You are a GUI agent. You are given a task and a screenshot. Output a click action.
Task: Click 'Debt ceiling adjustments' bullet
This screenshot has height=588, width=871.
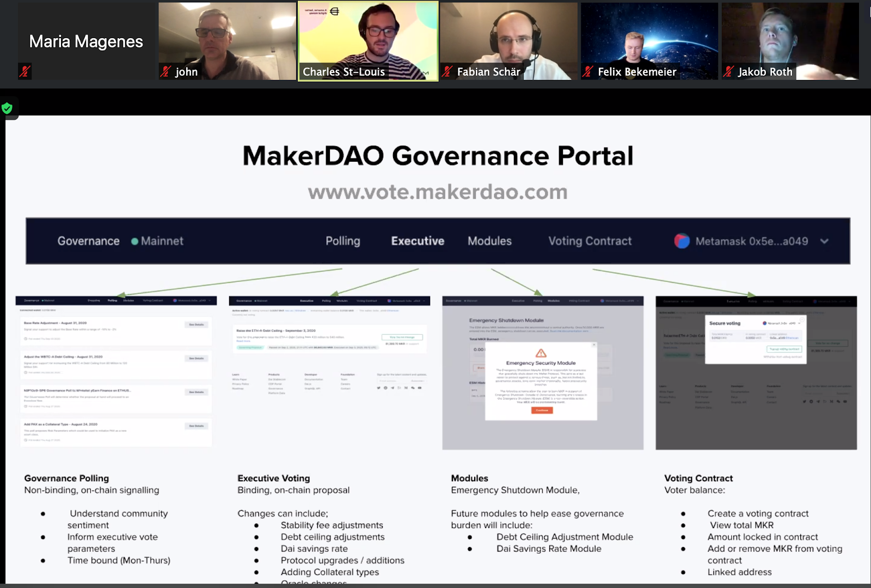(333, 537)
